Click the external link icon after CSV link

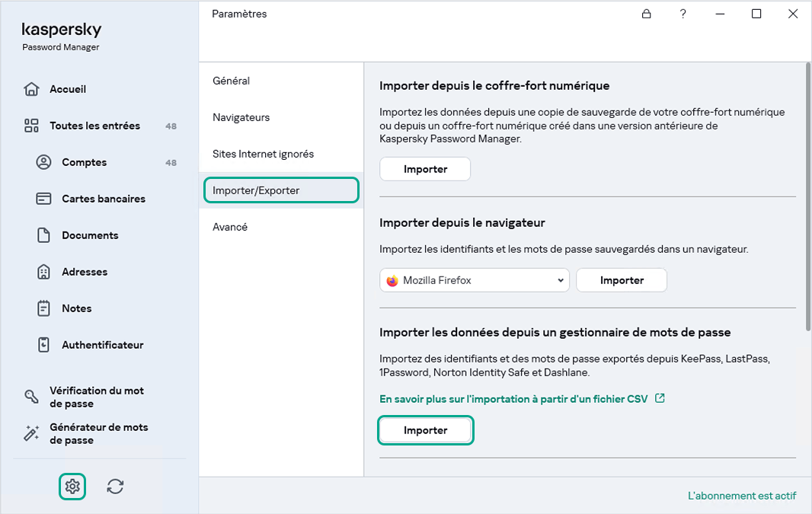[660, 398]
